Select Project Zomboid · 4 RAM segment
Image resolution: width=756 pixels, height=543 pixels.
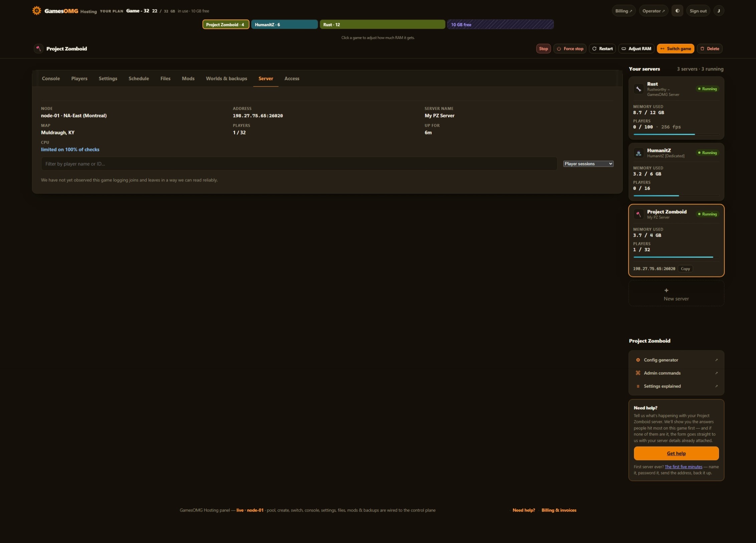click(x=226, y=24)
